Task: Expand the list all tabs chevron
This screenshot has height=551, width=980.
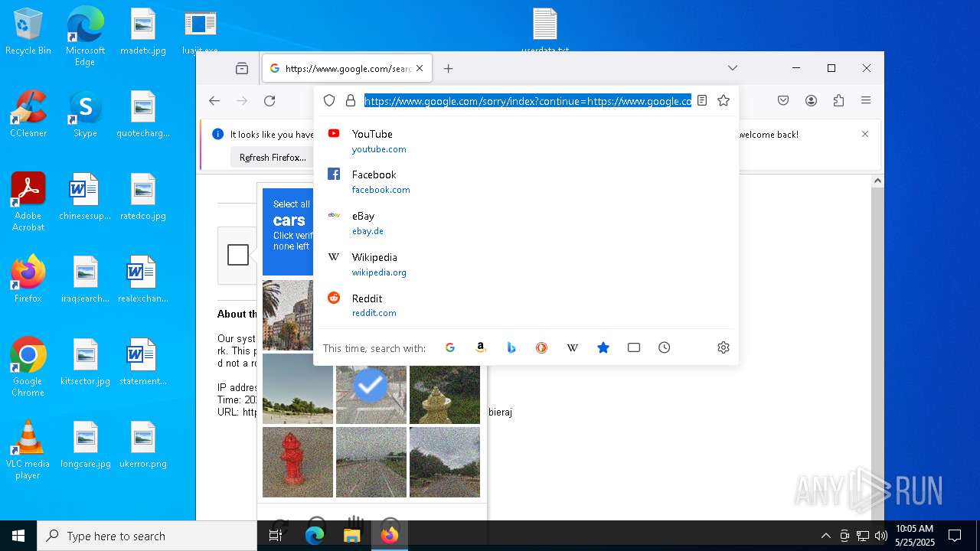Action: click(x=733, y=68)
